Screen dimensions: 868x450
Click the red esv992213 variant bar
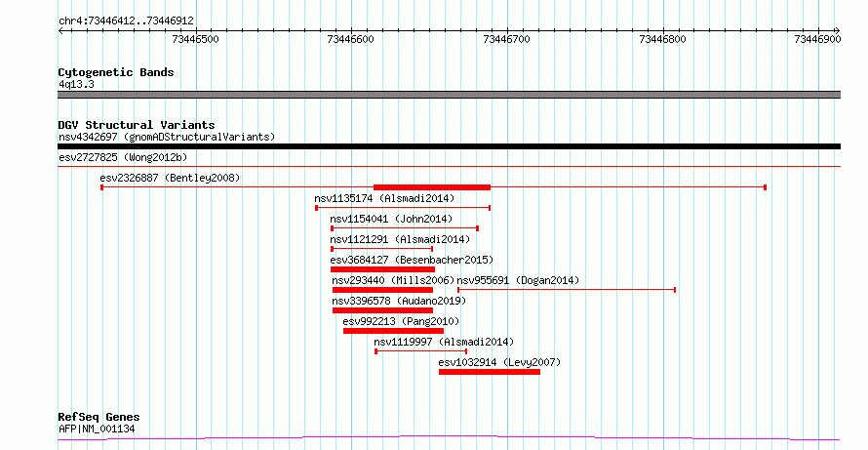(393, 331)
